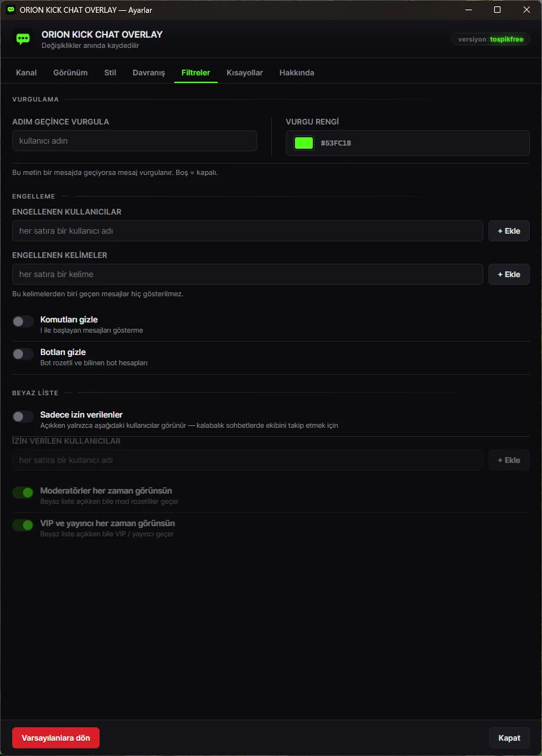542x756 pixels.
Task: Click the BEYAZ LİSTE section heading
Action: point(35,393)
